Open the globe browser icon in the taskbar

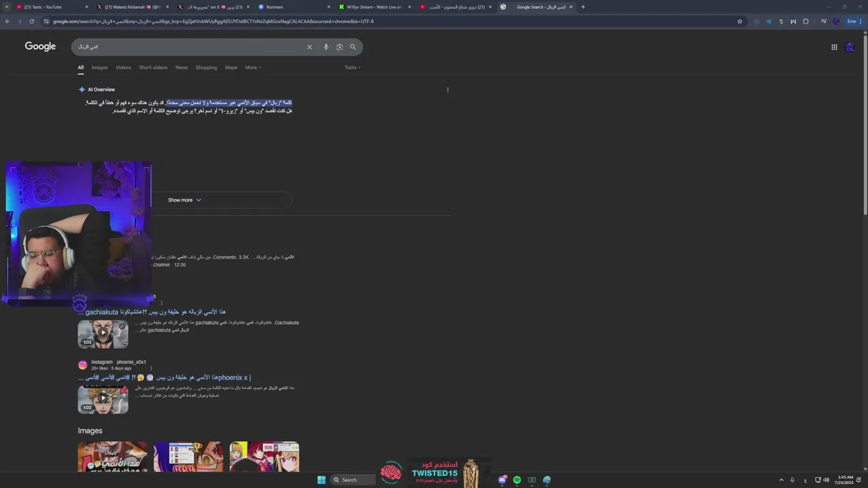coord(547,480)
